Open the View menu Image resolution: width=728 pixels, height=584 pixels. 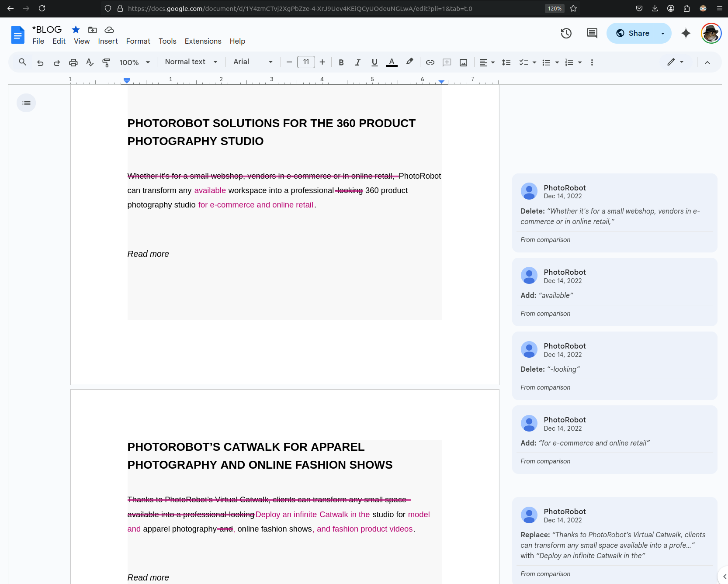[82, 41]
